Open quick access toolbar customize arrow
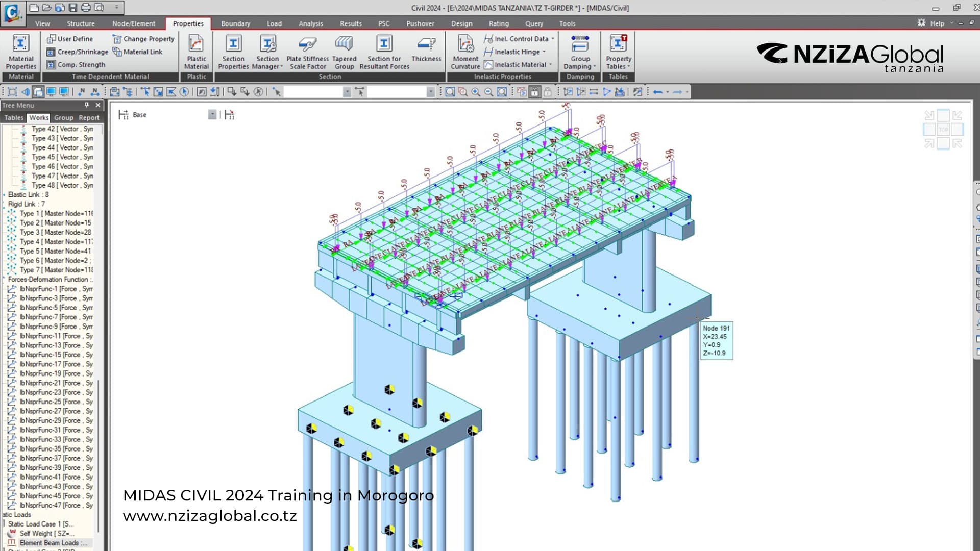The image size is (980, 551). tap(116, 8)
